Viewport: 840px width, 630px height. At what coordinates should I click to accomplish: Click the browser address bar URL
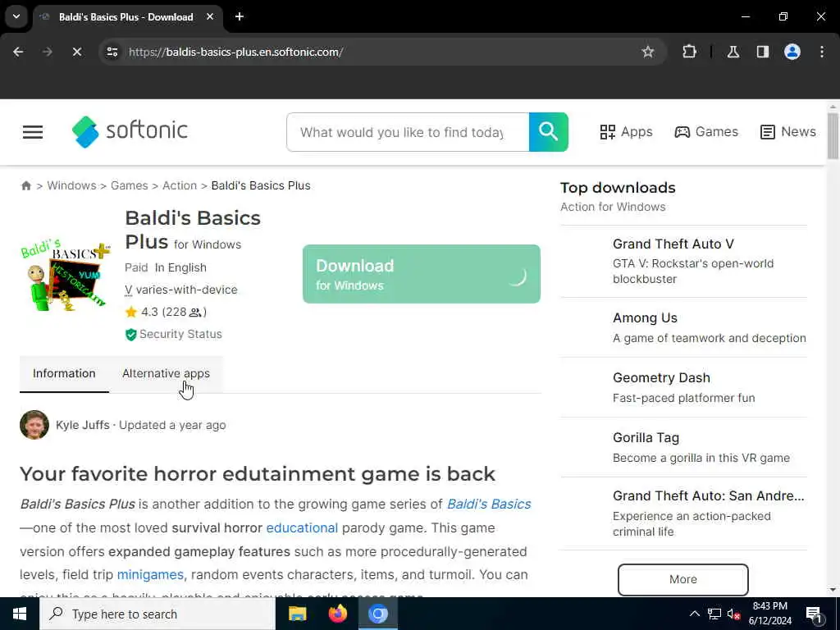click(x=235, y=52)
